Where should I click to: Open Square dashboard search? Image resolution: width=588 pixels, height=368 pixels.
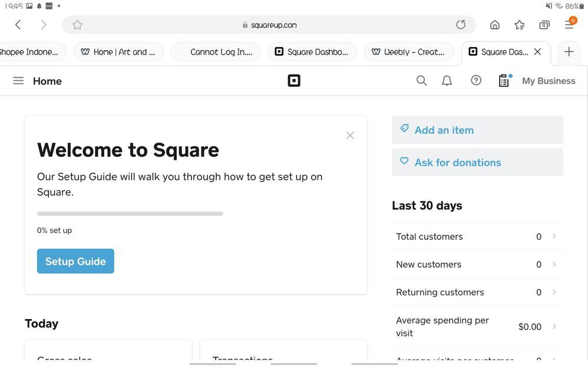421,81
